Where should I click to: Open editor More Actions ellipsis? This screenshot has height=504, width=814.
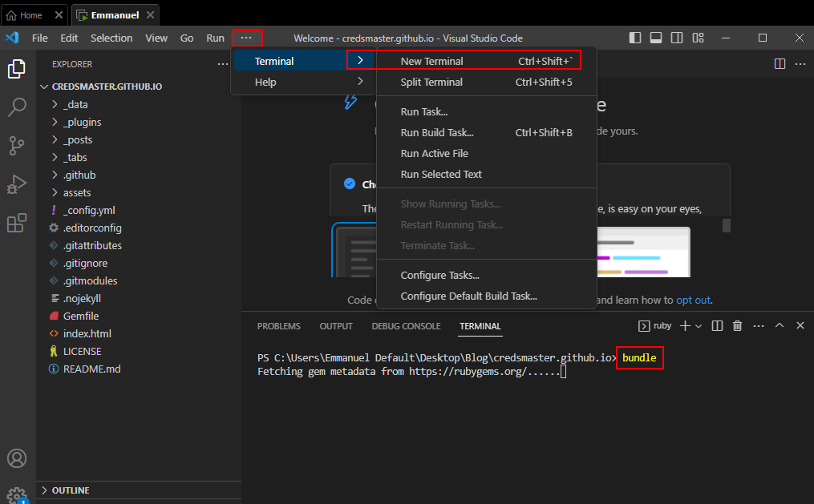[800, 64]
